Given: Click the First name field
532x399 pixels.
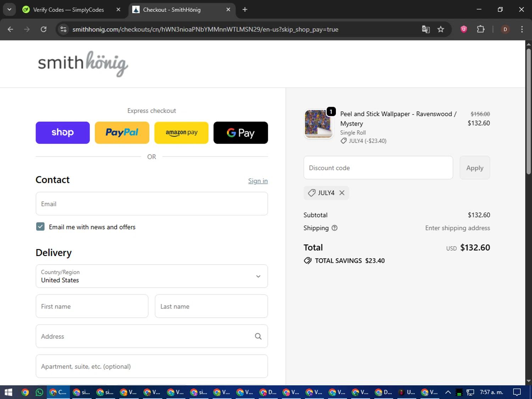Looking at the screenshot, I should tap(92, 306).
